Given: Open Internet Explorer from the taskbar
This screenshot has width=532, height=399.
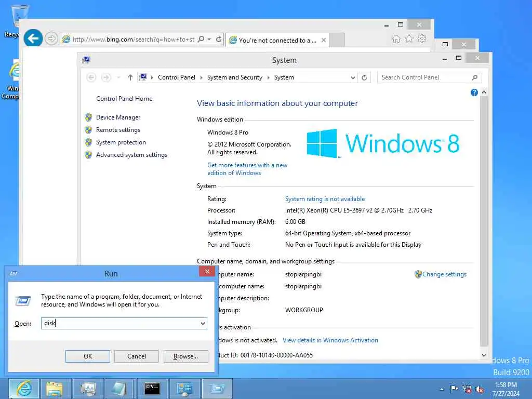Looking at the screenshot, I should tap(24, 389).
